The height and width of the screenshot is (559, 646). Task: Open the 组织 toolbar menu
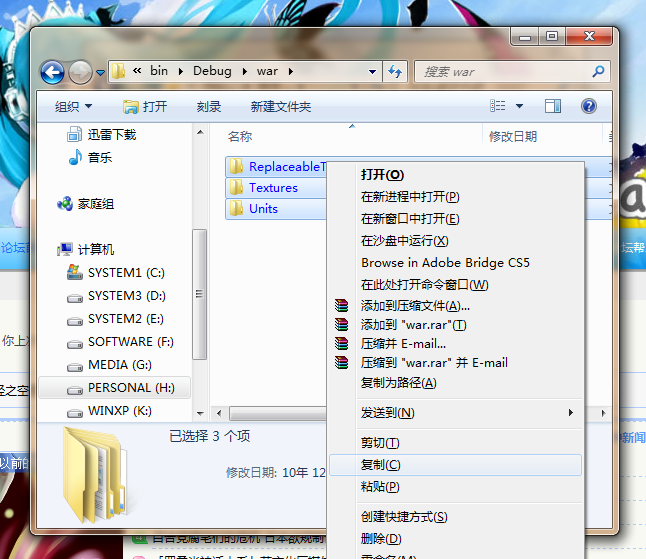pyautogui.click(x=73, y=107)
